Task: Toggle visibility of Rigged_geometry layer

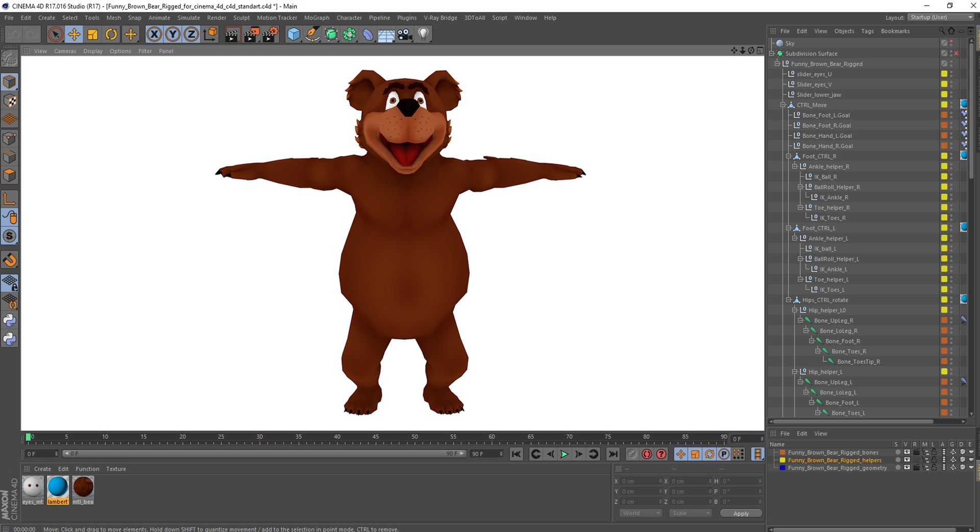Action: click(907, 467)
